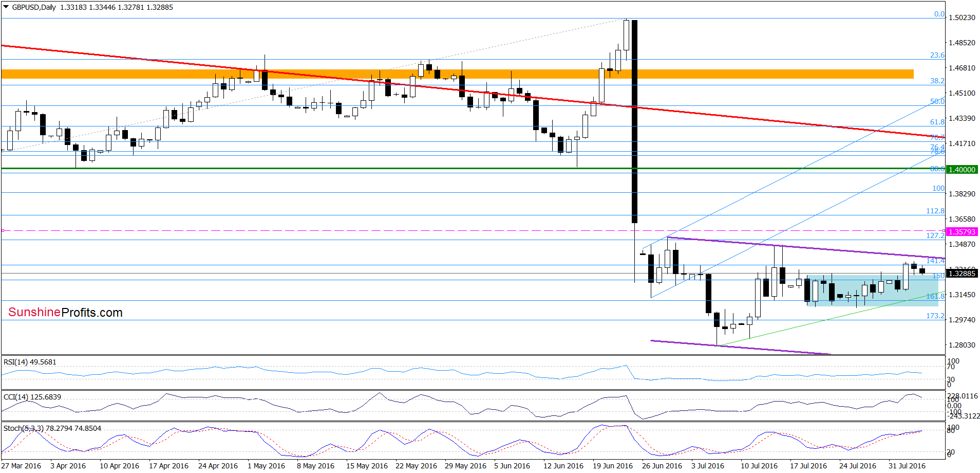Open the GBPUSD,Daily chart dropdown arrow
Viewport: 980px width, 473px height.
tap(6, 7)
